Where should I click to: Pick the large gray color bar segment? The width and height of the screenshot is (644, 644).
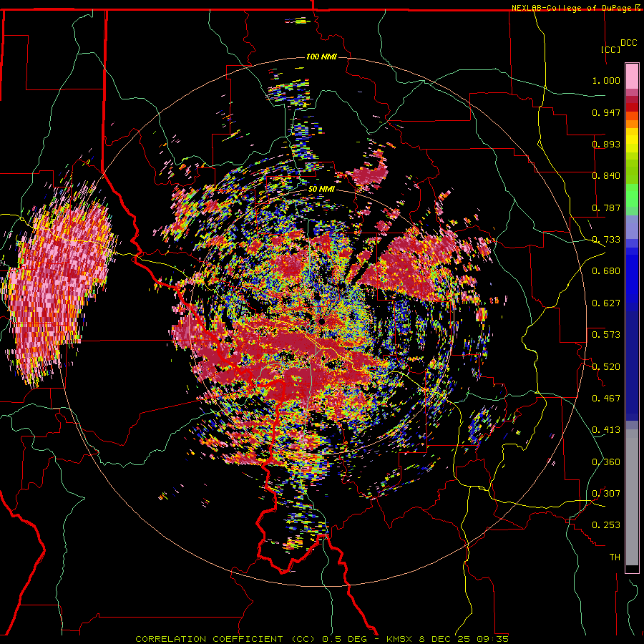click(x=632, y=497)
